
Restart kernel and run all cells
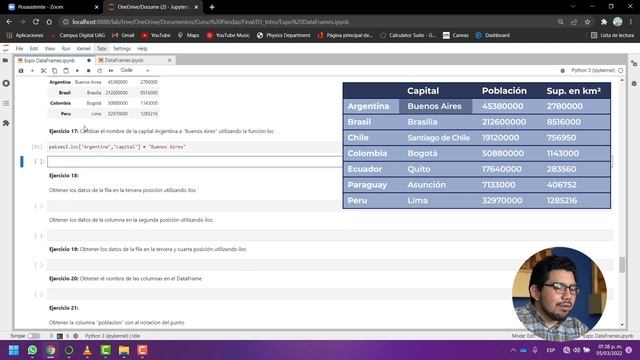click(x=111, y=71)
